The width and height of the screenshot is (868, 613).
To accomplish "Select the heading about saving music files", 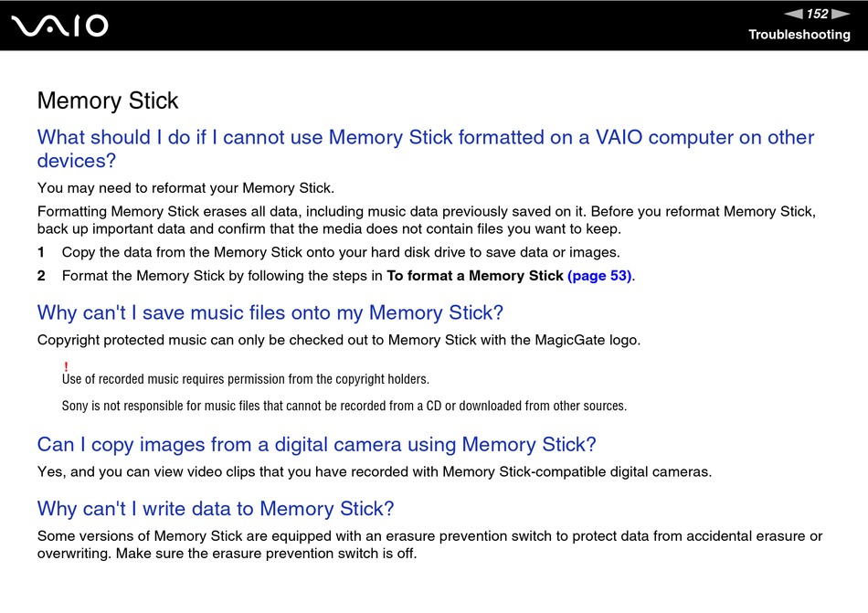I will [x=270, y=312].
